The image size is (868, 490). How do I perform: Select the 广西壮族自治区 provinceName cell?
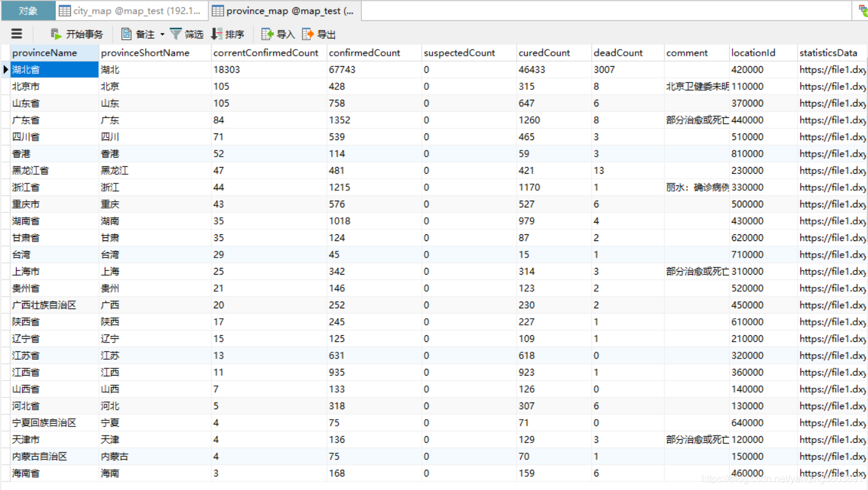click(54, 305)
